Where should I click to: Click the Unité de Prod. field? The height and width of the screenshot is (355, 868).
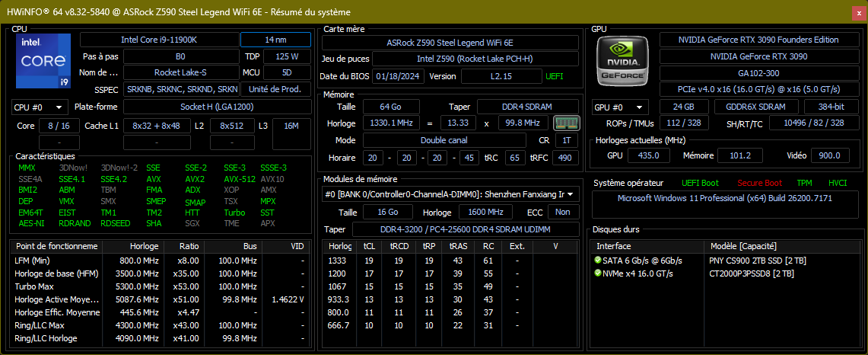(x=275, y=89)
